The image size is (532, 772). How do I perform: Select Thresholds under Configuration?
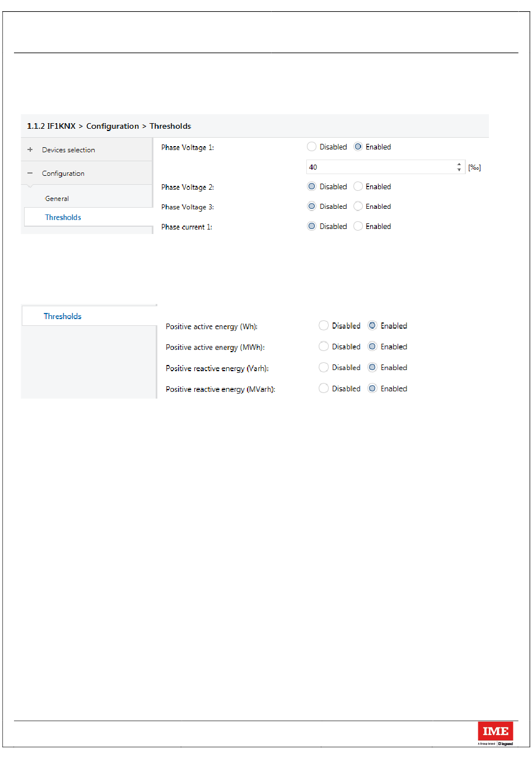pyautogui.click(x=63, y=218)
